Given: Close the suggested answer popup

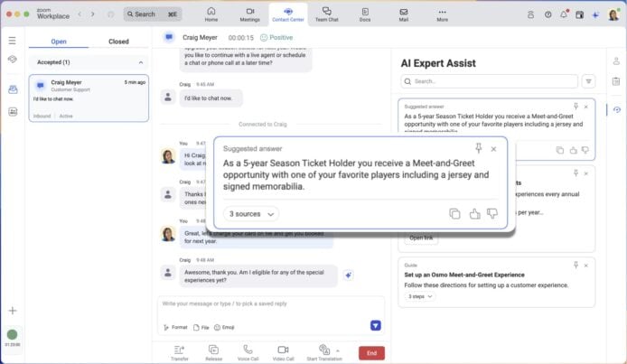Looking at the screenshot, I should pyautogui.click(x=493, y=148).
